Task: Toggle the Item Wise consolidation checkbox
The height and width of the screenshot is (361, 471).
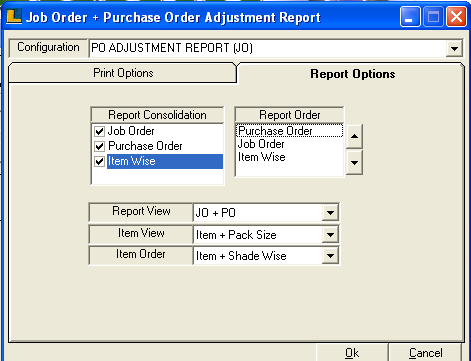Action: click(99, 162)
